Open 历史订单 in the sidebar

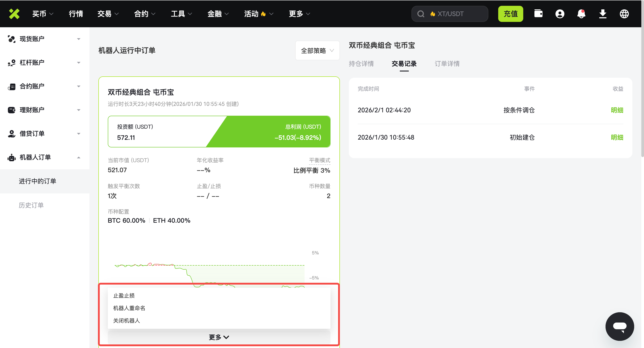pos(31,205)
